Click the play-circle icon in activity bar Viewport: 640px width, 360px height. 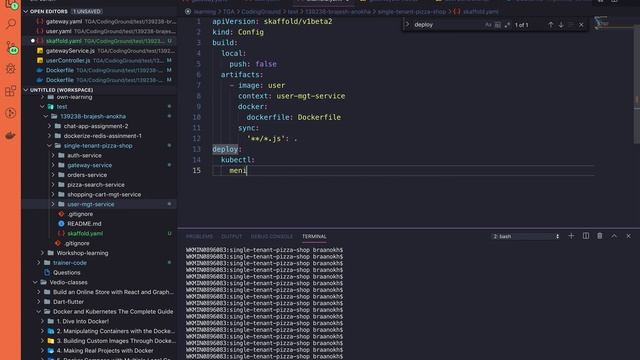[x=11, y=113]
